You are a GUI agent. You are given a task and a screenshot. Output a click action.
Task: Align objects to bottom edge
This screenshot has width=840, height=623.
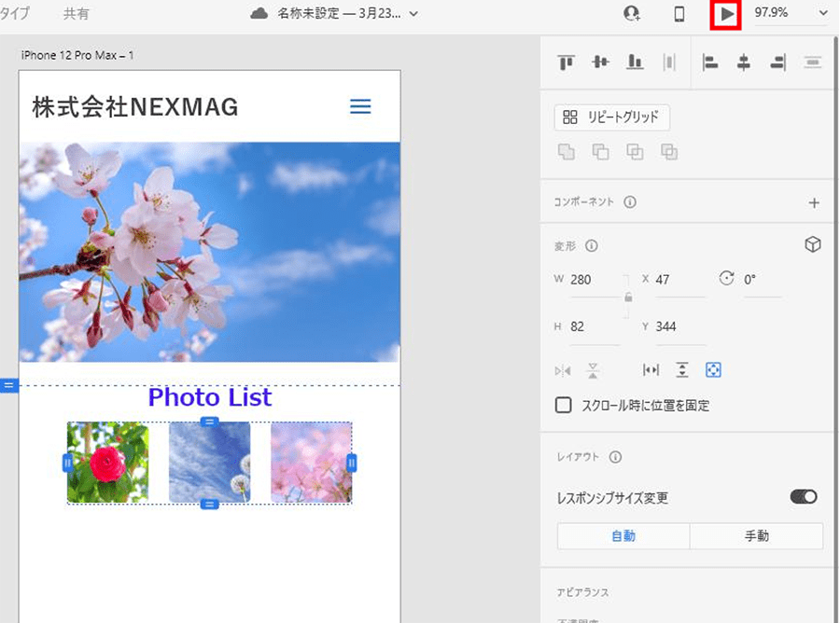[x=635, y=62]
